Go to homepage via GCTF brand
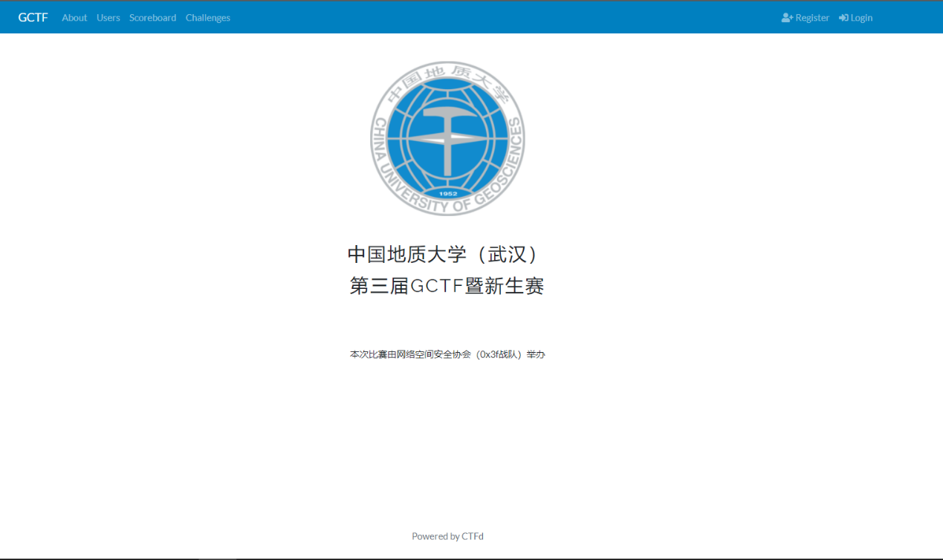This screenshot has height=560, width=943. [33, 18]
